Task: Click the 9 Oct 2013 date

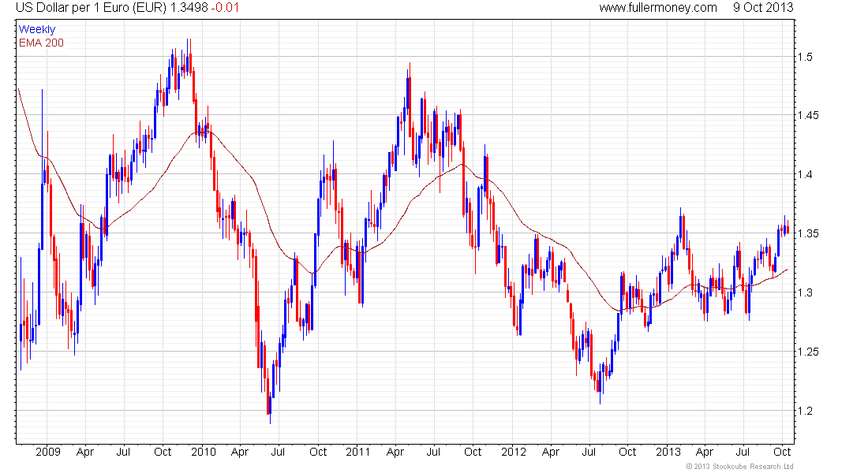Action: 763,8
